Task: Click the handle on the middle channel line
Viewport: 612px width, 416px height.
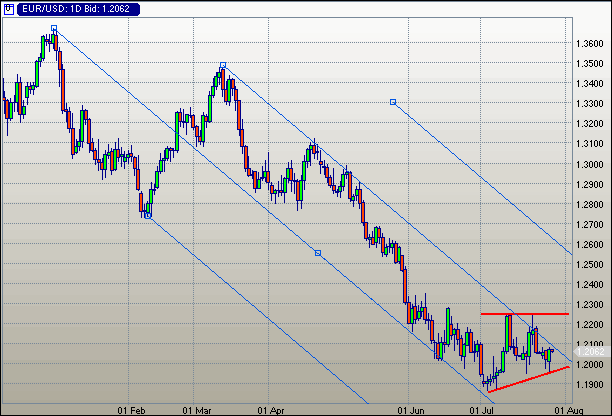Action: click(x=318, y=252)
